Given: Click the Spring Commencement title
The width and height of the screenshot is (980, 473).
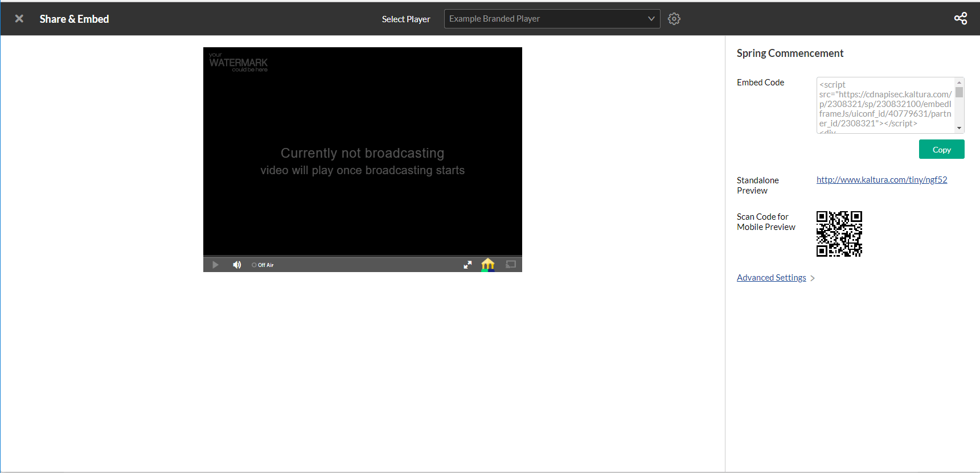Looking at the screenshot, I should point(790,53).
